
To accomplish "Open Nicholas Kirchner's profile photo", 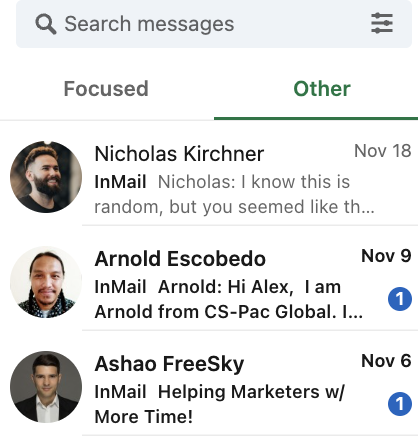I will [46, 177].
